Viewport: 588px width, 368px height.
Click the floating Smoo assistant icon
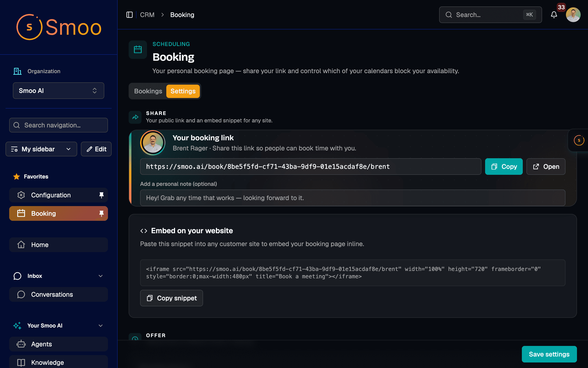point(579,140)
